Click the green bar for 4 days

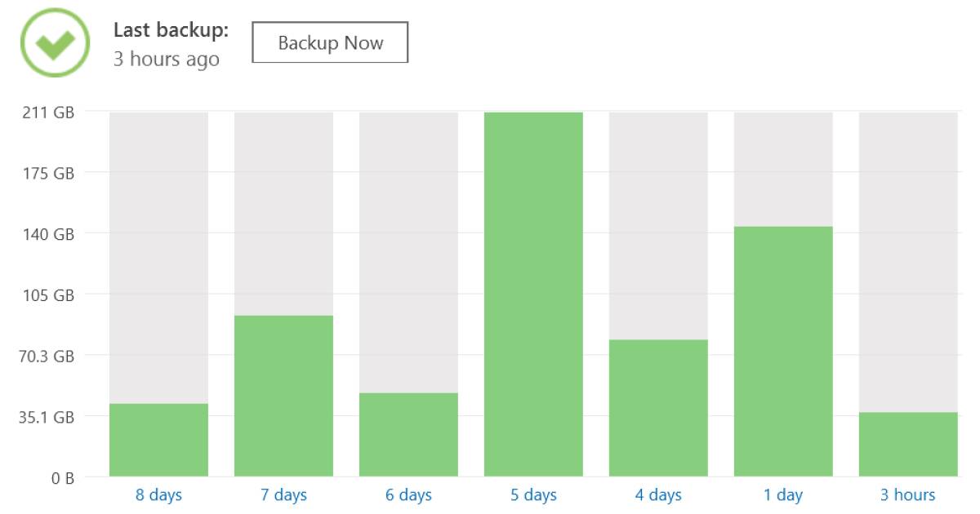pos(658,408)
